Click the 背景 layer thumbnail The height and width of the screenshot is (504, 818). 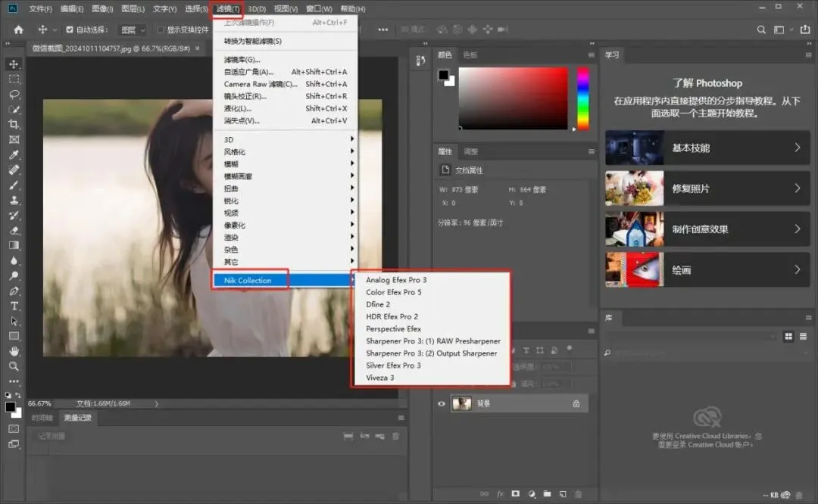tap(462, 404)
